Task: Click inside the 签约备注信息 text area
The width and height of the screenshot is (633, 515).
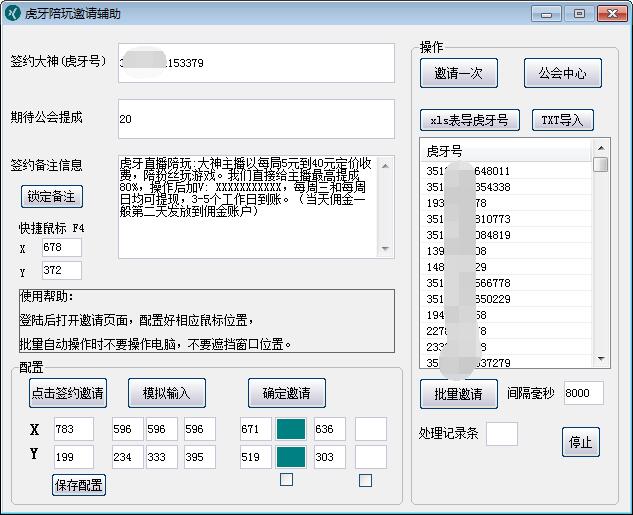Action: pos(248,207)
